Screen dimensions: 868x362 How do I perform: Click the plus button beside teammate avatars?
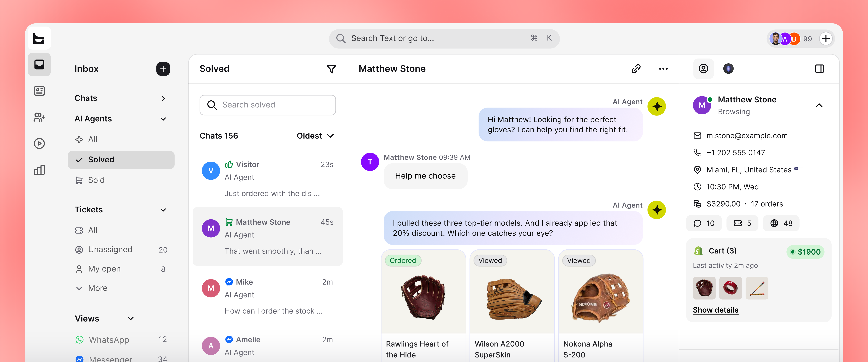coord(826,39)
